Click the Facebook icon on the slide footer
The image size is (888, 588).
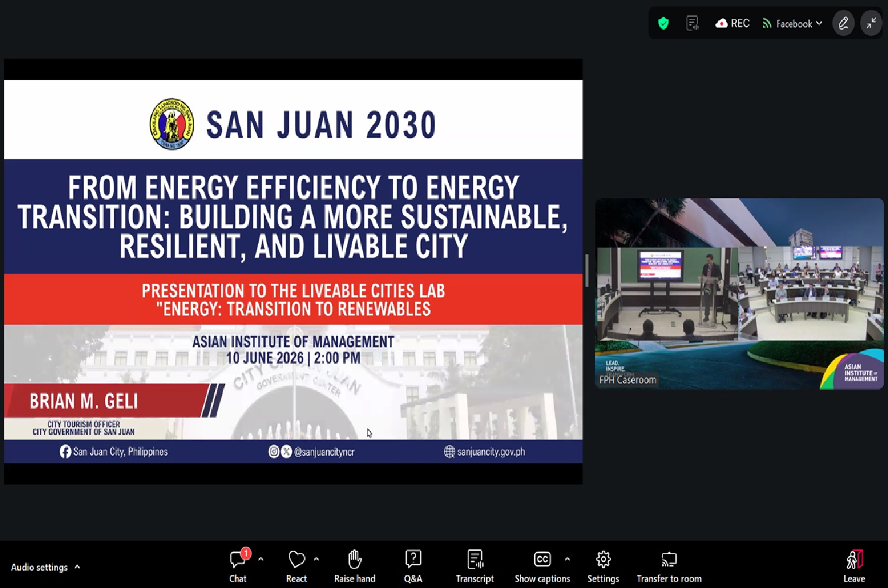point(65,452)
